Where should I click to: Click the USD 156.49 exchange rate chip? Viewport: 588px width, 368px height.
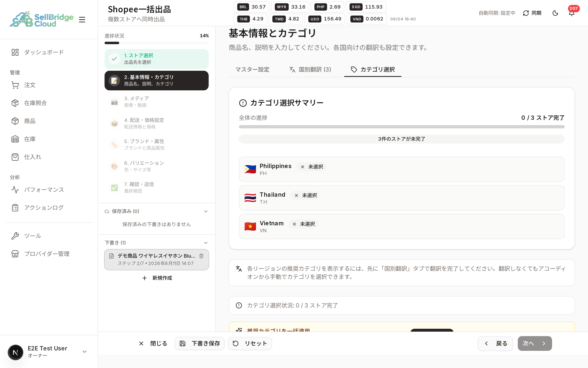pos(325,19)
